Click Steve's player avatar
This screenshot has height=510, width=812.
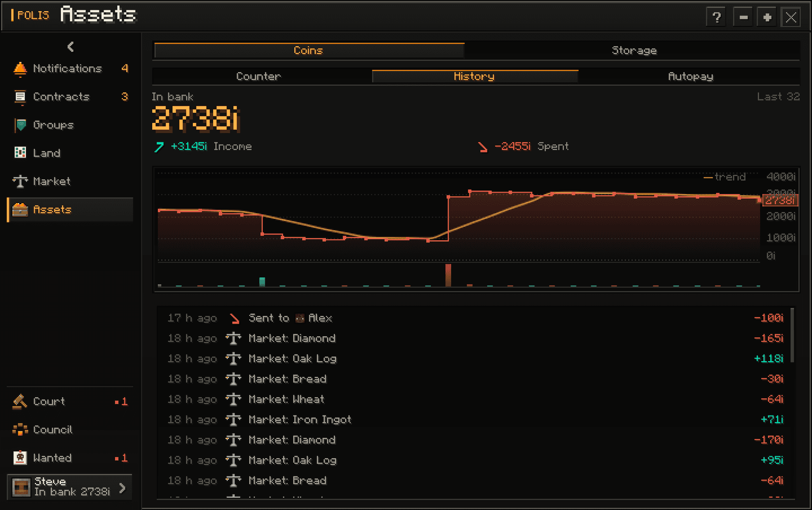pos(21,487)
